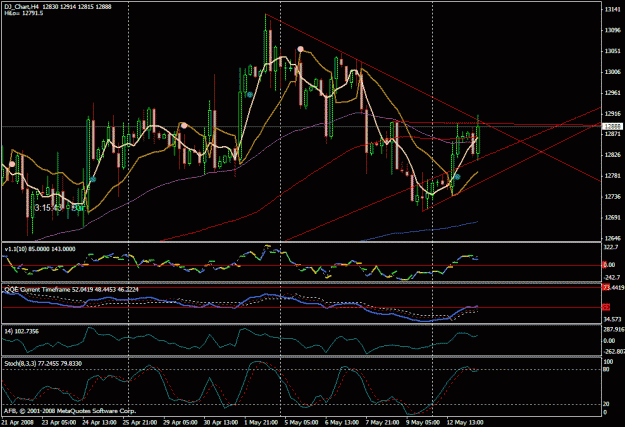
Task: Select the v1.1(10) 85.0000 143.0000 indicator label
Action: click(x=40, y=249)
